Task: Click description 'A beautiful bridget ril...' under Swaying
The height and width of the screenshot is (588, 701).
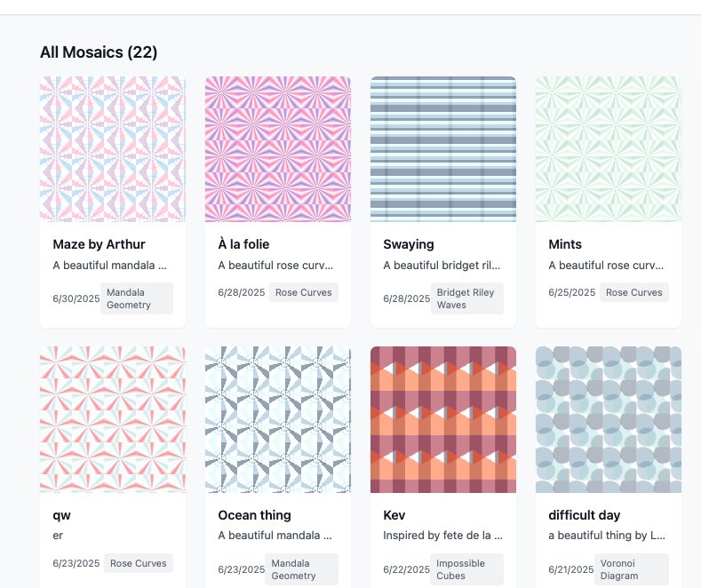Action: 442,266
